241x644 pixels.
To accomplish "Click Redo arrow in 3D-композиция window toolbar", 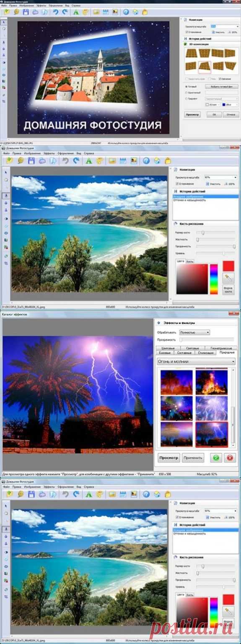I will click(x=65, y=13).
